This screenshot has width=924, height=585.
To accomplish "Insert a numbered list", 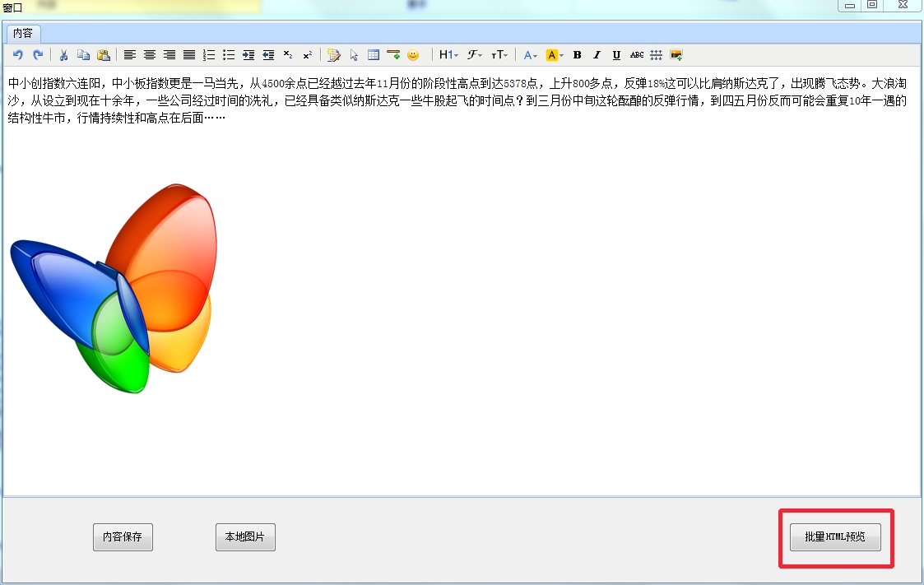I will click(209, 55).
